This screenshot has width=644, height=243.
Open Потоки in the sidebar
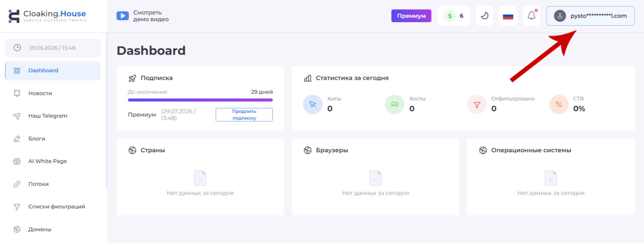(53, 184)
